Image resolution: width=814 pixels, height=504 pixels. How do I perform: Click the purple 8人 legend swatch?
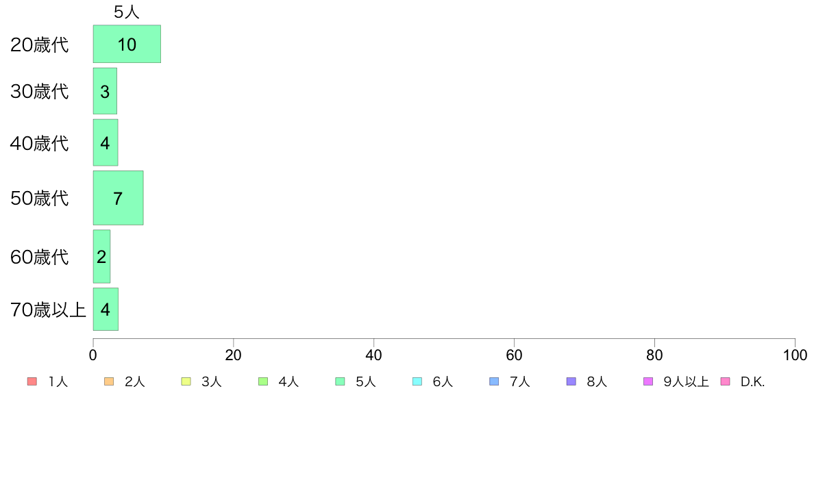[x=571, y=381]
